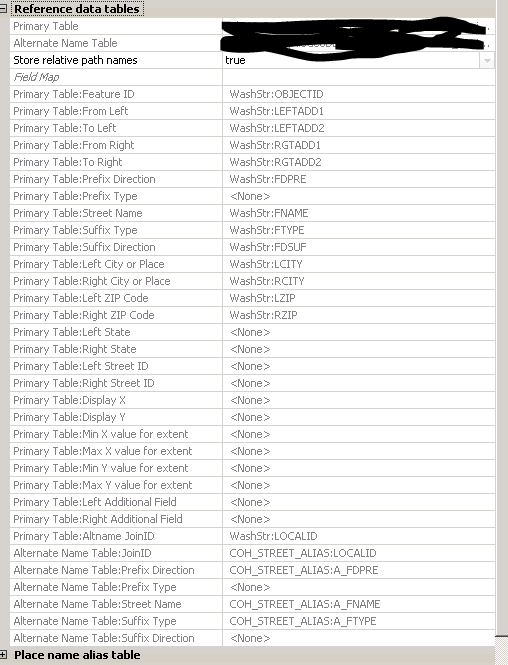Click the WashStr:LCITY value cell

click(358, 264)
